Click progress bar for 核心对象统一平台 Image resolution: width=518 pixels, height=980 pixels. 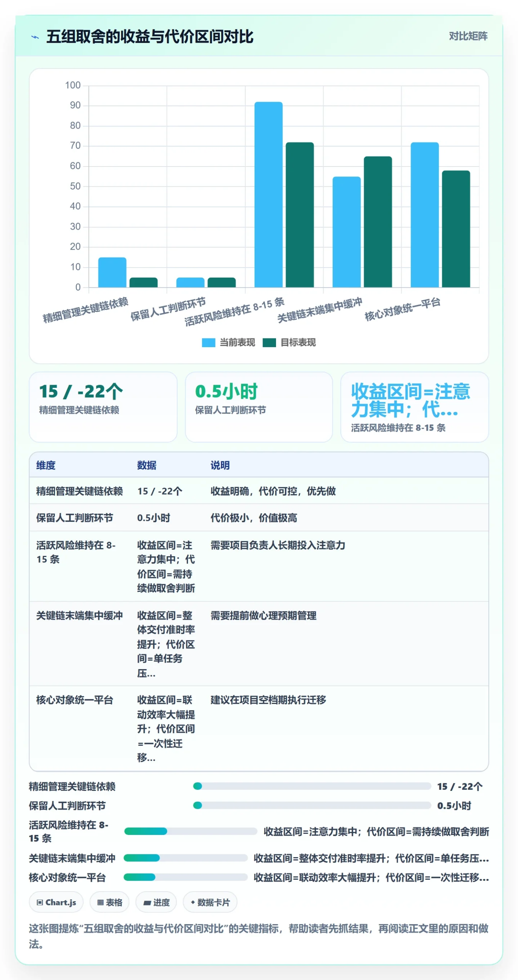click(x=186, y=877)
